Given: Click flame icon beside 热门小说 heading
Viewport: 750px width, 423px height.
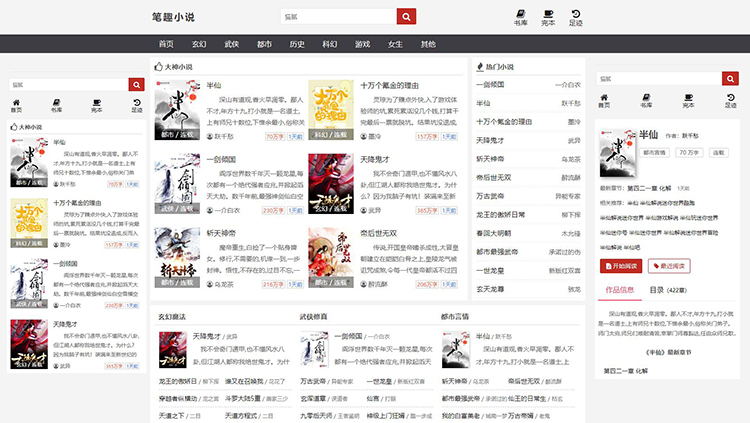Looking at the screenshot, I should (480, 67).
